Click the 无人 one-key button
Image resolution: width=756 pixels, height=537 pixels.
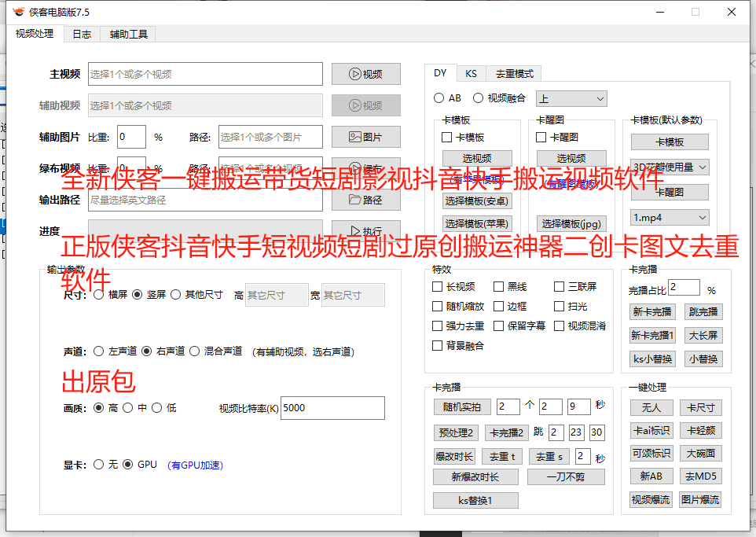(651, 408)
